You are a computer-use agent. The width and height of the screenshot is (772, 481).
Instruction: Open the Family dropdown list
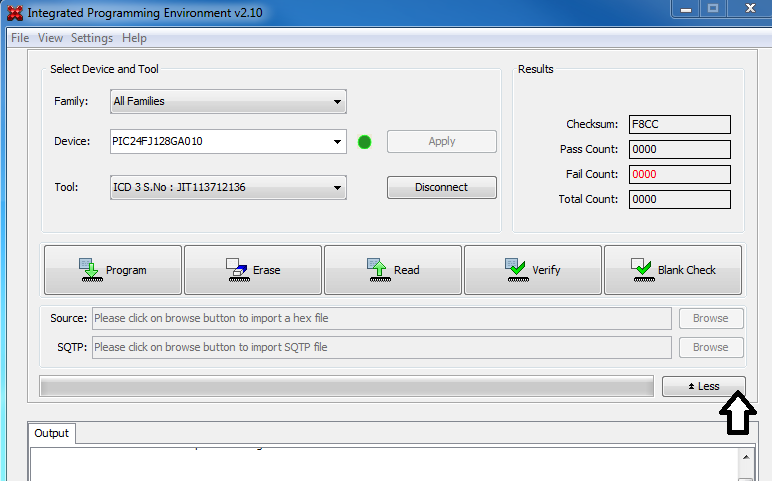(x=227, y=101)
